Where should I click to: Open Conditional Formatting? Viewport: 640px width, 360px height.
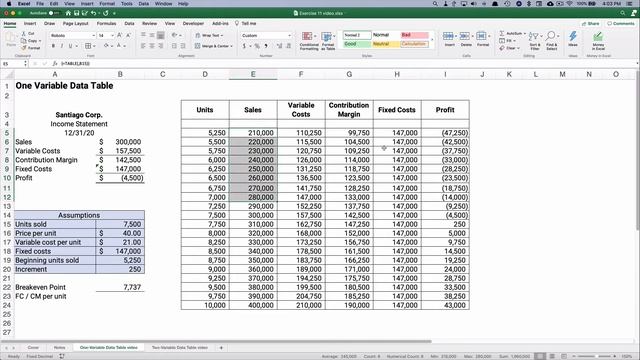(309, 41)
